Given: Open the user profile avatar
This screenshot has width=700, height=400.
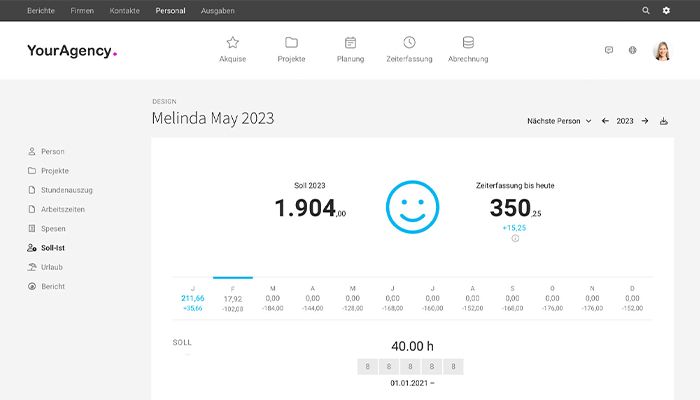Looking at the screenshot, I should tap(662, 50).
